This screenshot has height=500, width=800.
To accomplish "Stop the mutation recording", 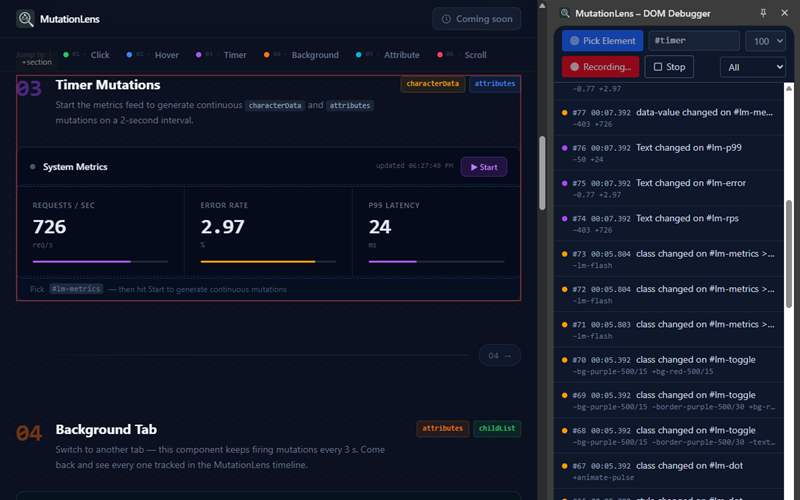I will (x=669, y=67).
